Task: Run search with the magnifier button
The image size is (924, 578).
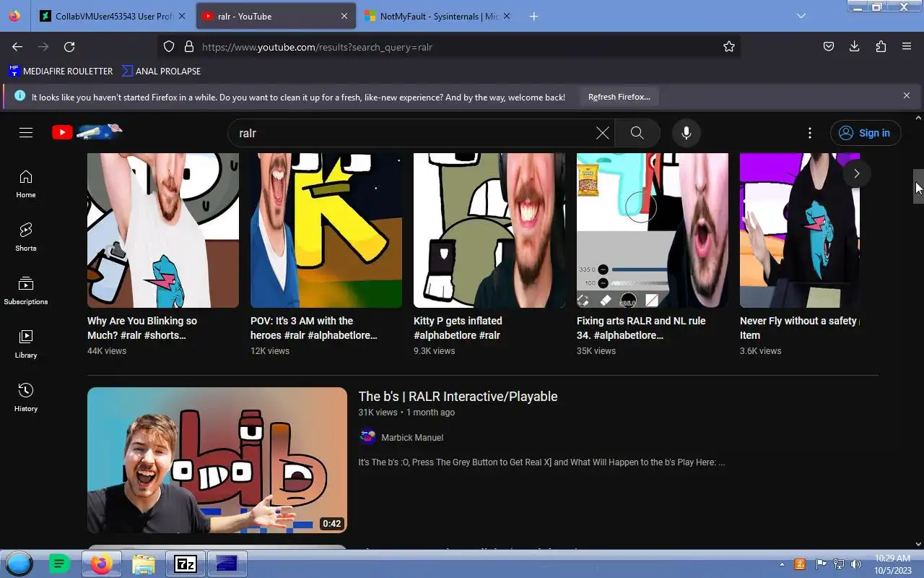Action: click(637, 133)
